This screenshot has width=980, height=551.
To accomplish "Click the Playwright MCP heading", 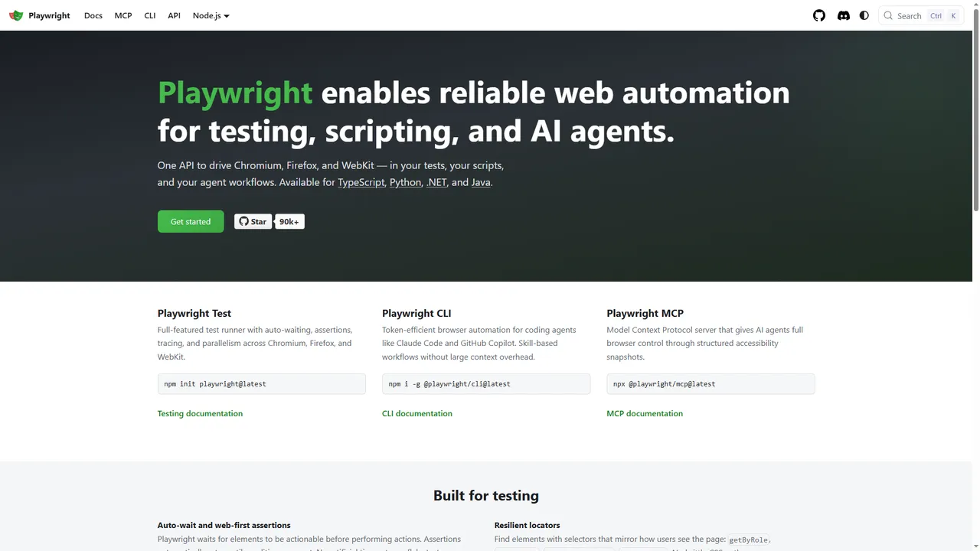I will point(645,313).
